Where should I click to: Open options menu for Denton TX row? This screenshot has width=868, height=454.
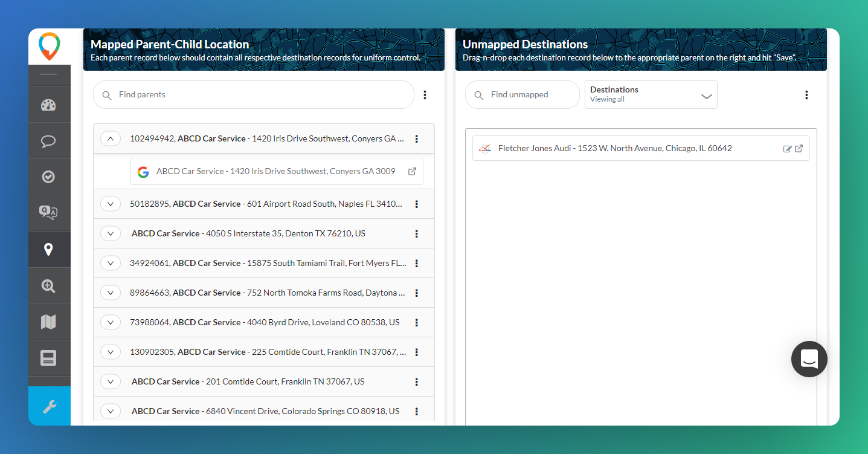(417, 234)
